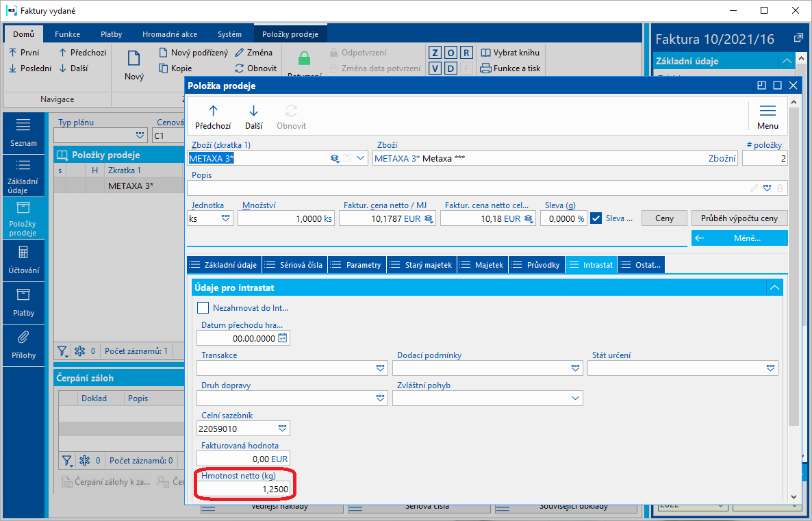Switch to Funkce ribbon tab
The image size is (812, 521).
67,34
